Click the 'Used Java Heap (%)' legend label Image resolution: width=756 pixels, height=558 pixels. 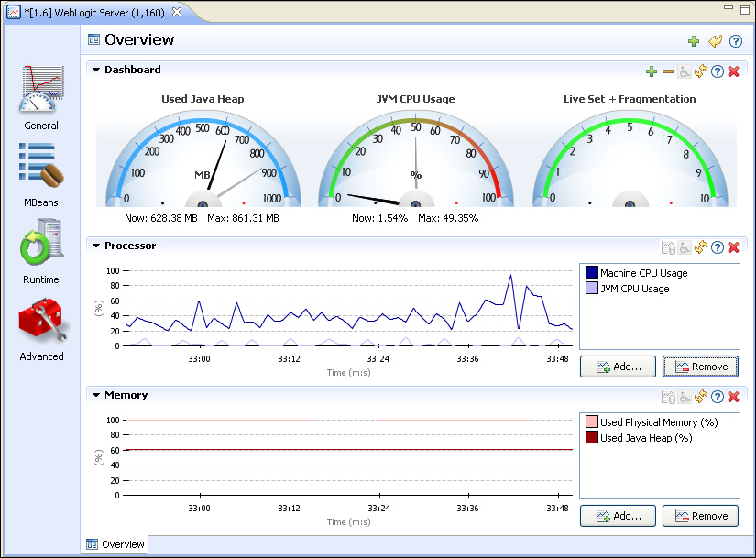646,438
